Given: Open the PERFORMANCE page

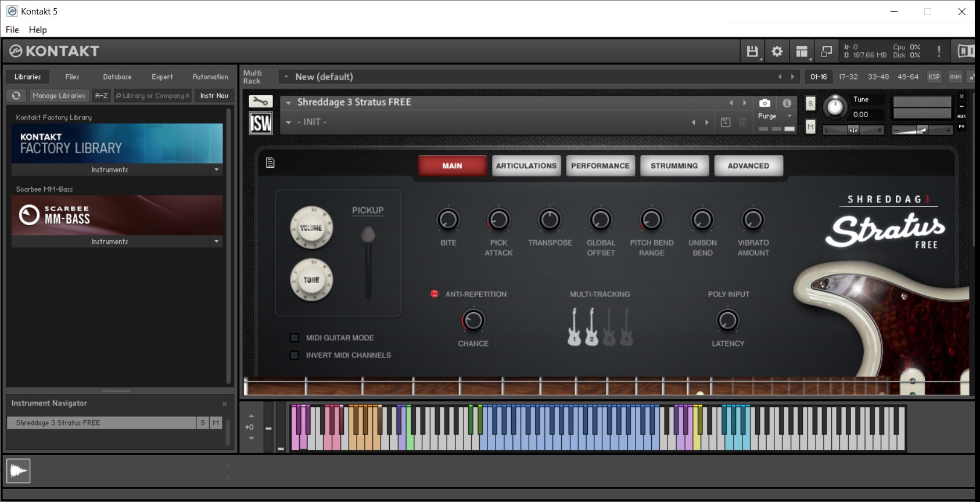Looking at the screenshot, I should [600, 165].
